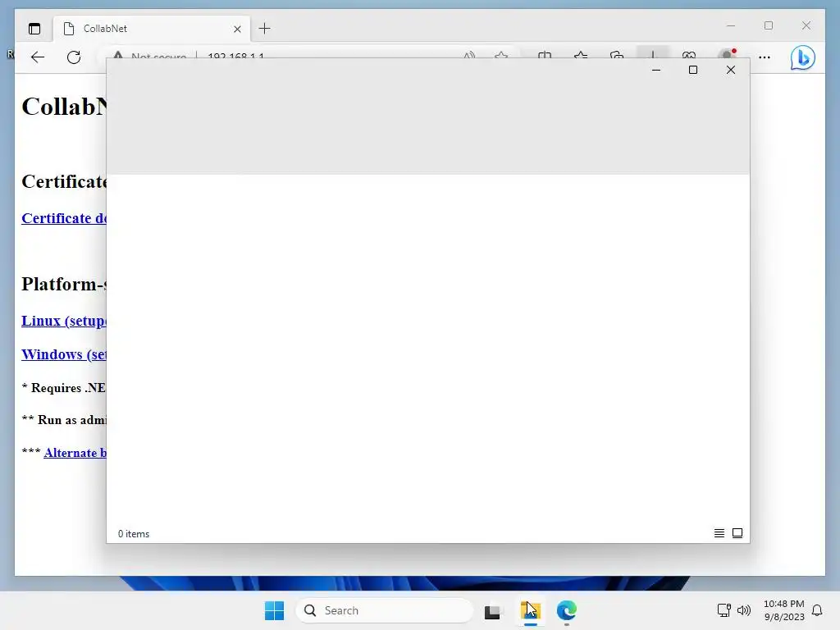Open the Bing Chat sidebar icon in Edge
840x630 pixels.
click(x=802, y=58)
